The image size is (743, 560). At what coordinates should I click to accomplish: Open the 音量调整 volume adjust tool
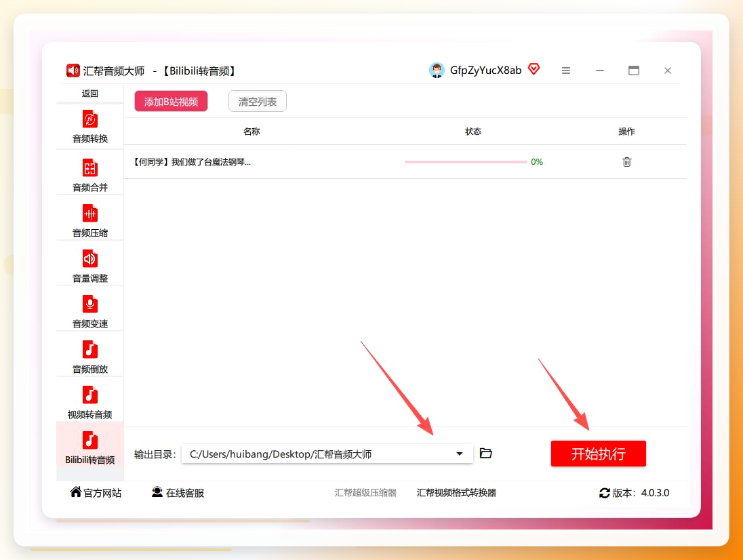90,266
